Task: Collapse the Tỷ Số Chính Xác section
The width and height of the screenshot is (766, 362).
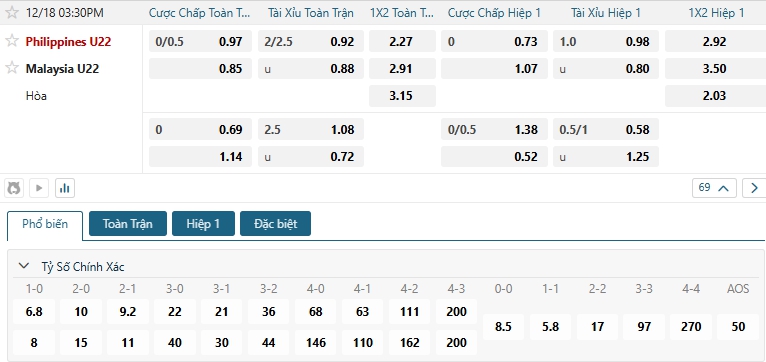Action: (23, 266)
